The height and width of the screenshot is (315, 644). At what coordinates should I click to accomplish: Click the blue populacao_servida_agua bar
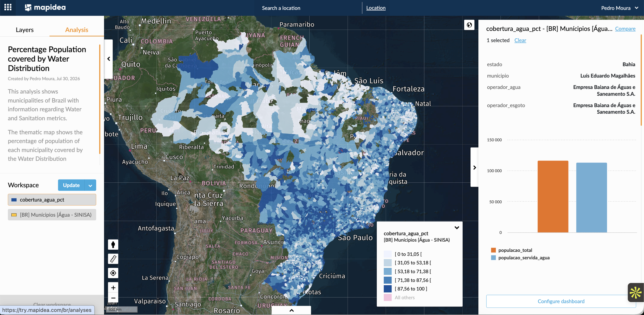click(591, 198)
